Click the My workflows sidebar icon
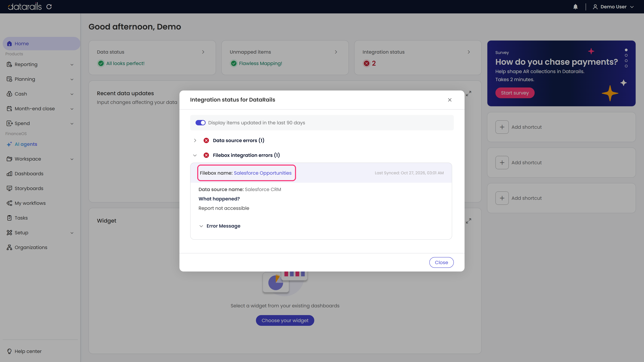The height and width of the screenshot is (362, 644). (x=9, y=203)
